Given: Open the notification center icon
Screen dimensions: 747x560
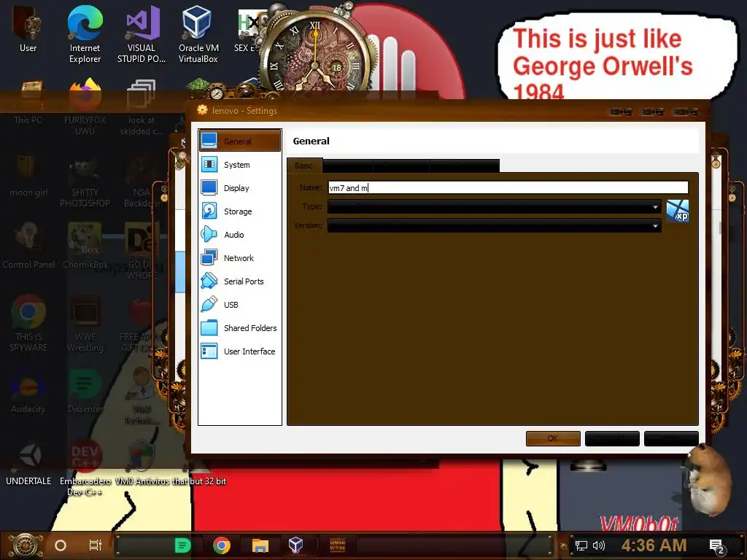Looking at the screenshot, I should pos(717,547).
